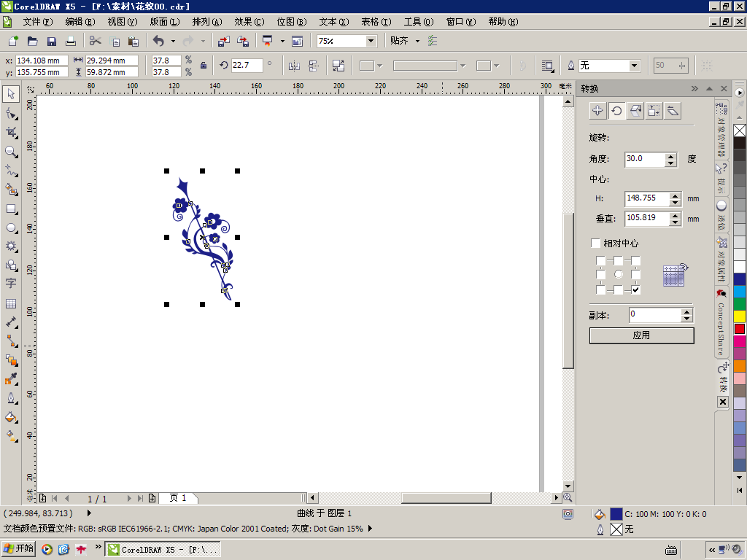The height and width of the screenshot is (560, 747).
Task: Click the horizontal mirror button
Action: [294, 66]
